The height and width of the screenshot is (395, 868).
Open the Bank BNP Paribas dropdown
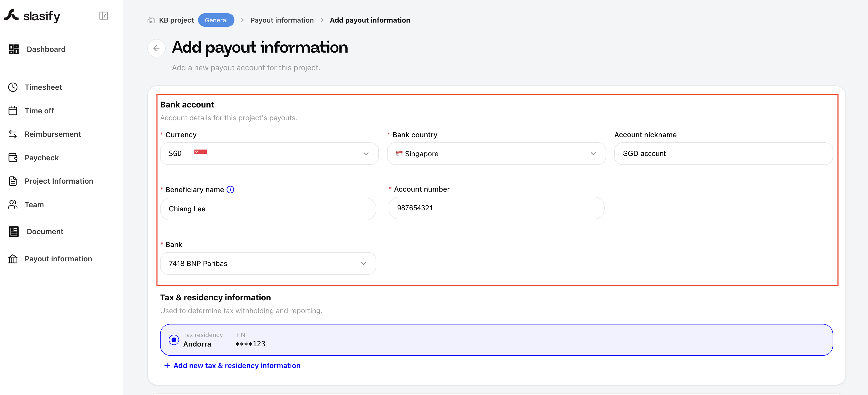click(x=268, y=264)
